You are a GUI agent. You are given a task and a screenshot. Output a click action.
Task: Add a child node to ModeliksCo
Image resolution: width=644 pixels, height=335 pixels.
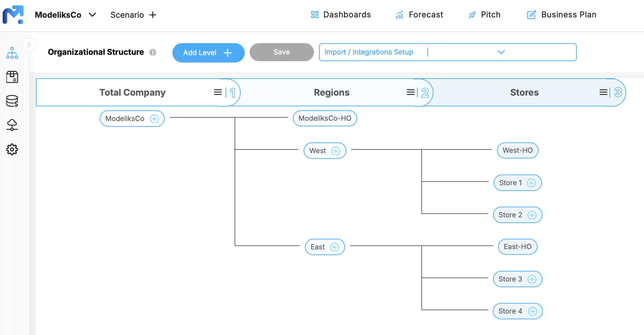pos(154,118)
